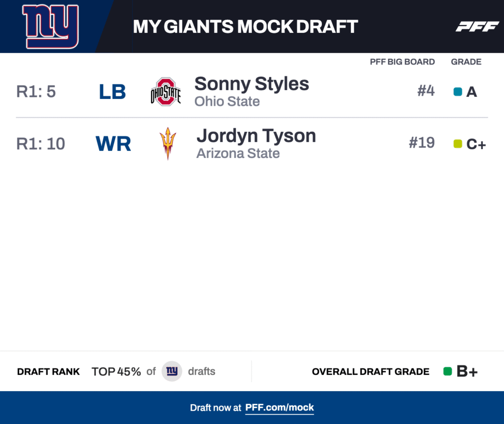Click the R1: 5 pick label
504x424 pixels.
point(36,92)
